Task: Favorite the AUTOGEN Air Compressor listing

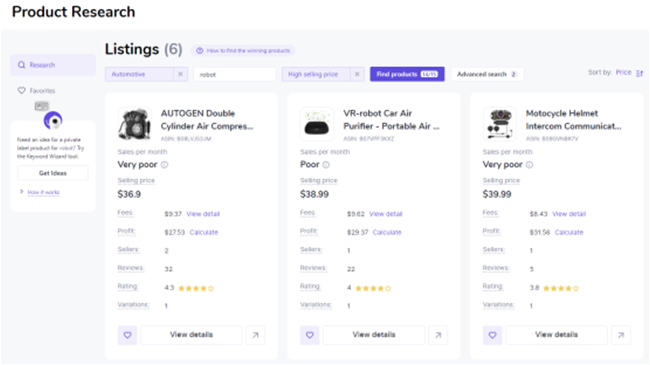Action: [127, 335]
